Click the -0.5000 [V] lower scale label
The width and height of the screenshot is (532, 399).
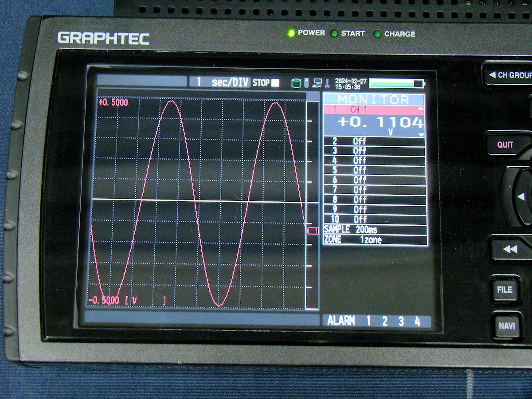127,301
